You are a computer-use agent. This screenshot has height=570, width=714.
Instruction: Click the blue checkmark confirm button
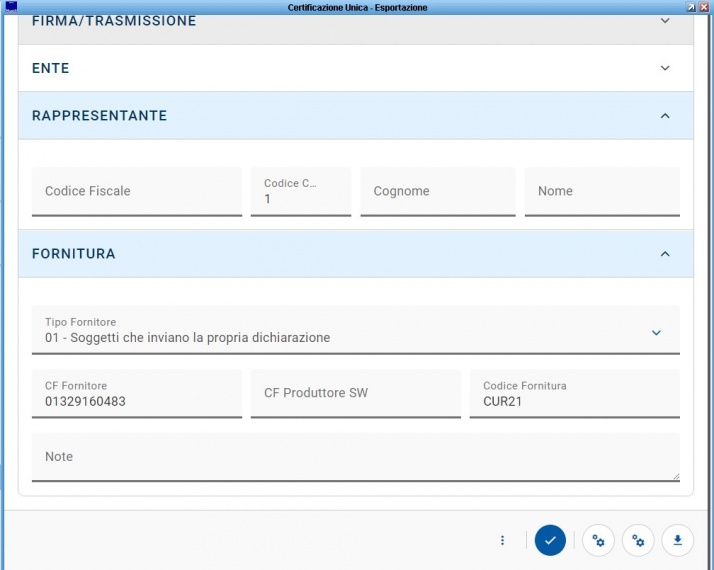tap(550, 540)
